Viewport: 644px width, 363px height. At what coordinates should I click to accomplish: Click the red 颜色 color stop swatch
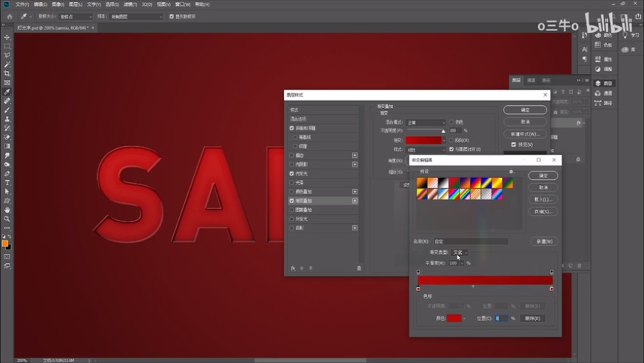[454, 318]
